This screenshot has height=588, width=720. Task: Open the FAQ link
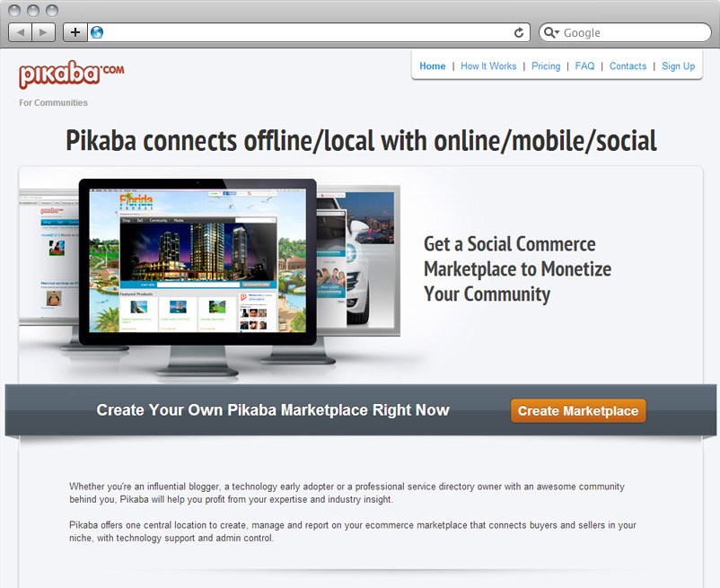point(584,66)
